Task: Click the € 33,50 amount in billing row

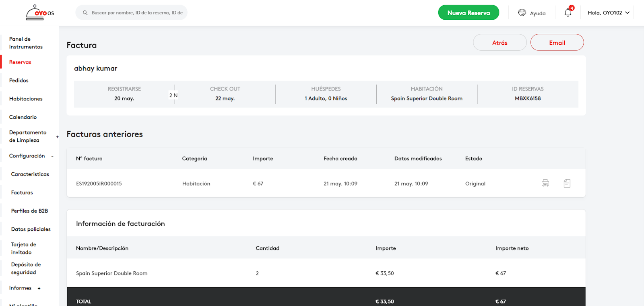Action: (385, 273)
